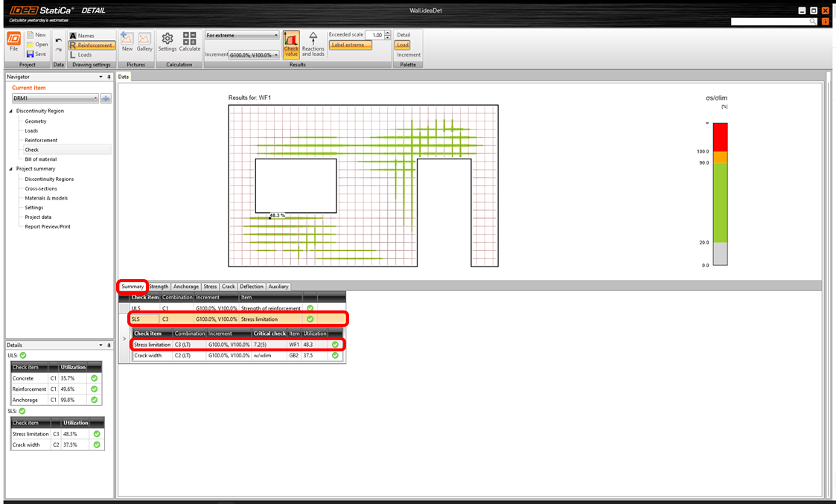Open Cross-sections item
The height and width of the screenshot is (504, 836).
(x=40, y=189)
